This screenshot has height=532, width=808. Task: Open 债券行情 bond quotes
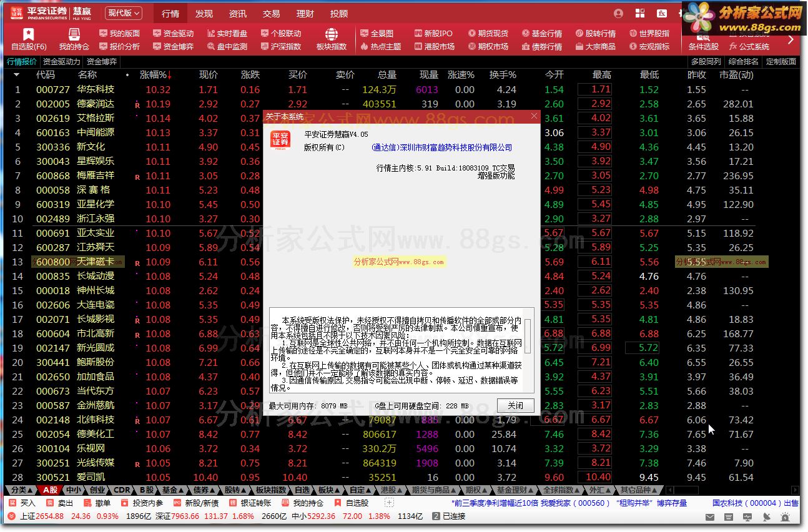point(541,46)
